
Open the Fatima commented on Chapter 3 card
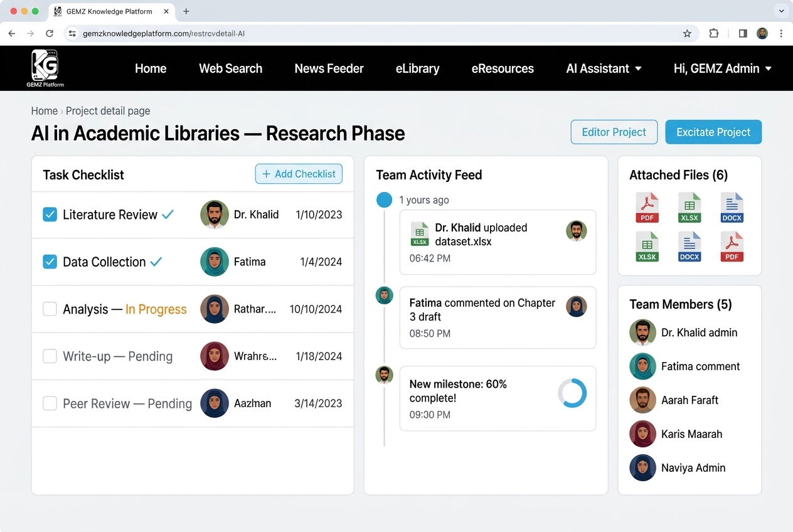point(498,317)
